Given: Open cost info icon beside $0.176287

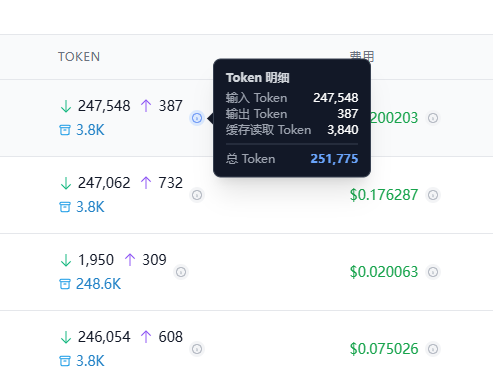Looking at the screenshot, I should (x=433, y=195).
